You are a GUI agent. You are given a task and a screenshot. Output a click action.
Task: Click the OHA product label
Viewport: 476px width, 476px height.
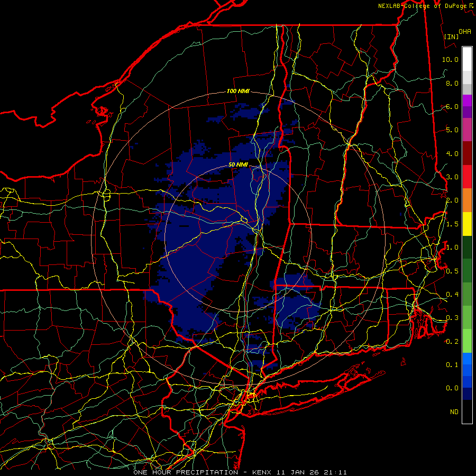coord(465,31)
